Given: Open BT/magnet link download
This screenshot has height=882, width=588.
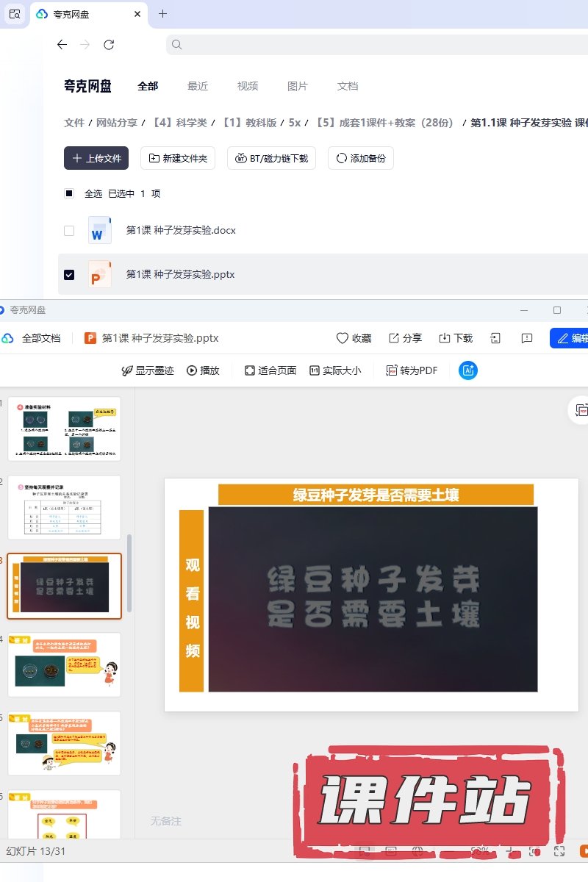Looking at the screenshot, I should pos(272,158).
